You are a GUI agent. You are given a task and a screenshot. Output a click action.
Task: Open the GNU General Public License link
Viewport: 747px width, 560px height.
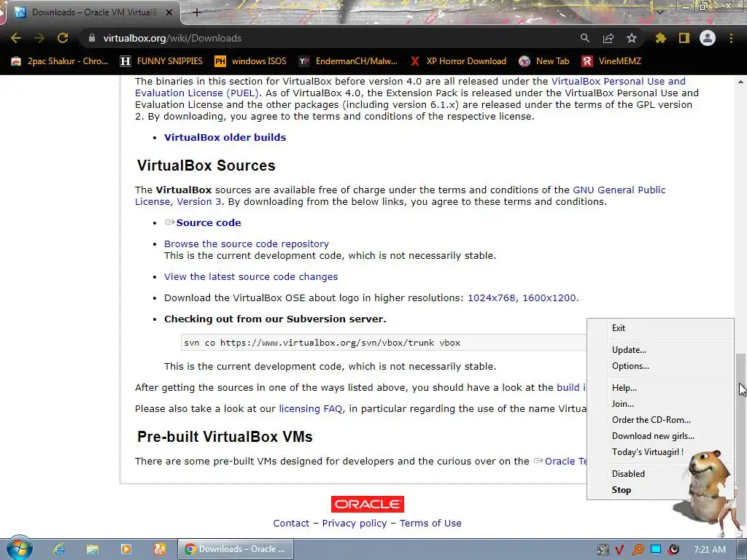pos(619,190)
